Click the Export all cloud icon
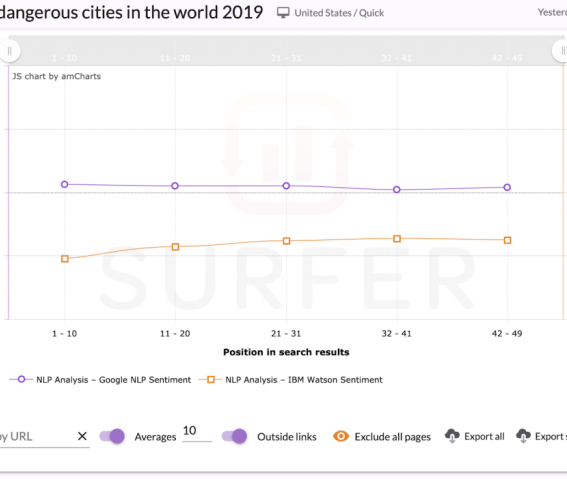The width and height of the screenshot is (567, 479). click(452, 436)
